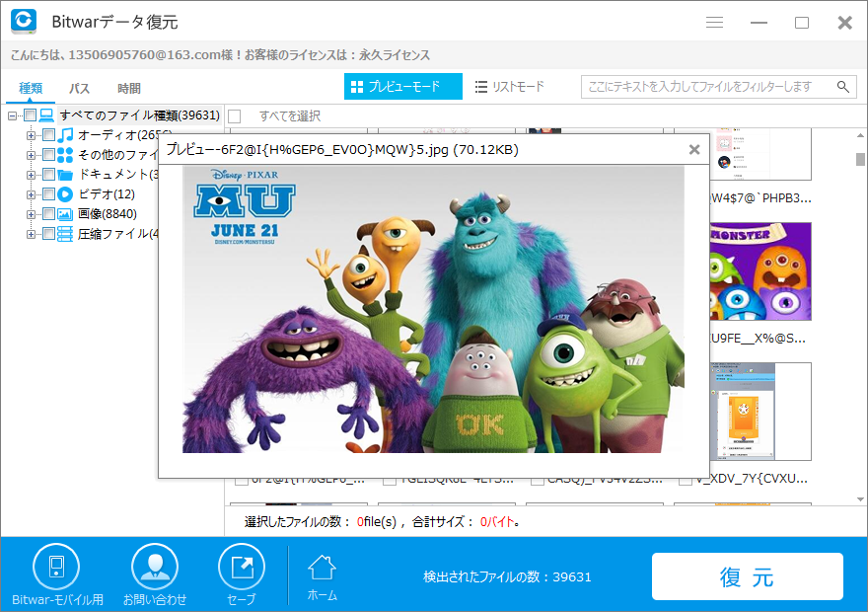Screen dimensions: 868x612
Task: Select the 種類 tab
Action: tap(31, 88)
